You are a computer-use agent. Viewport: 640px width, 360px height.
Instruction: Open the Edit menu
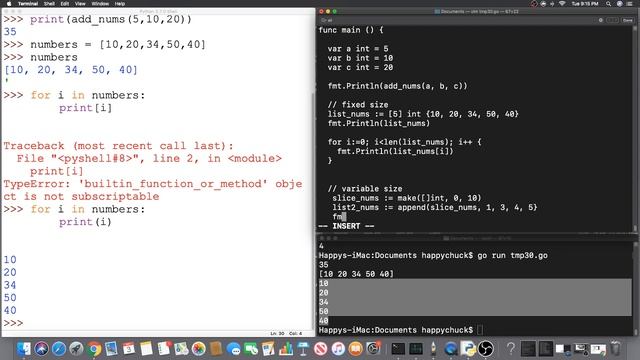[65, 4]
